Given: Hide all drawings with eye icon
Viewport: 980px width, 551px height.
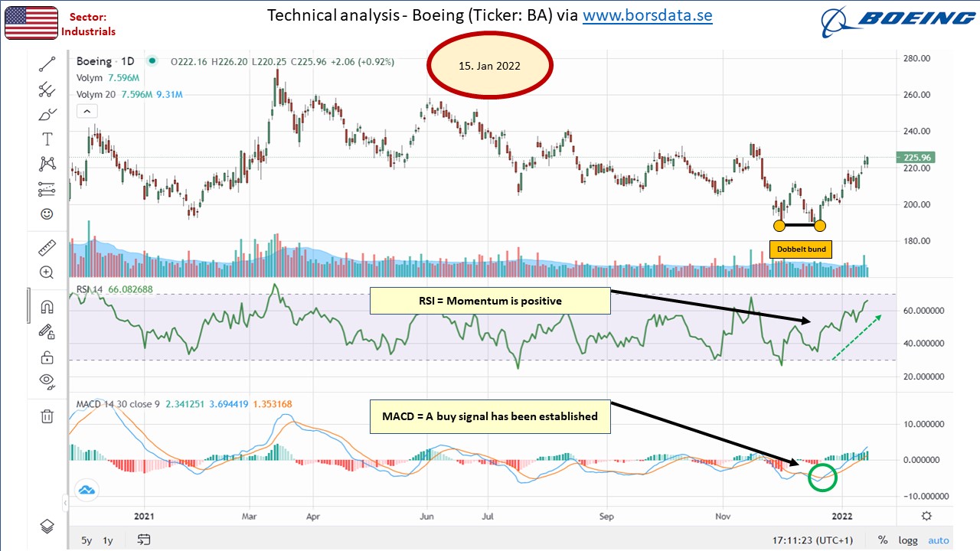Looking at the screenshot, I should 47,380.
